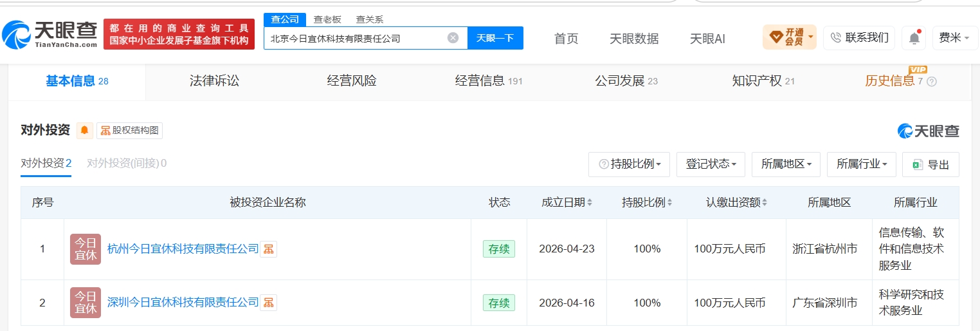Click the alert bell beside 对外投资
Screen dimensions: 980x331
pos(85,131)
